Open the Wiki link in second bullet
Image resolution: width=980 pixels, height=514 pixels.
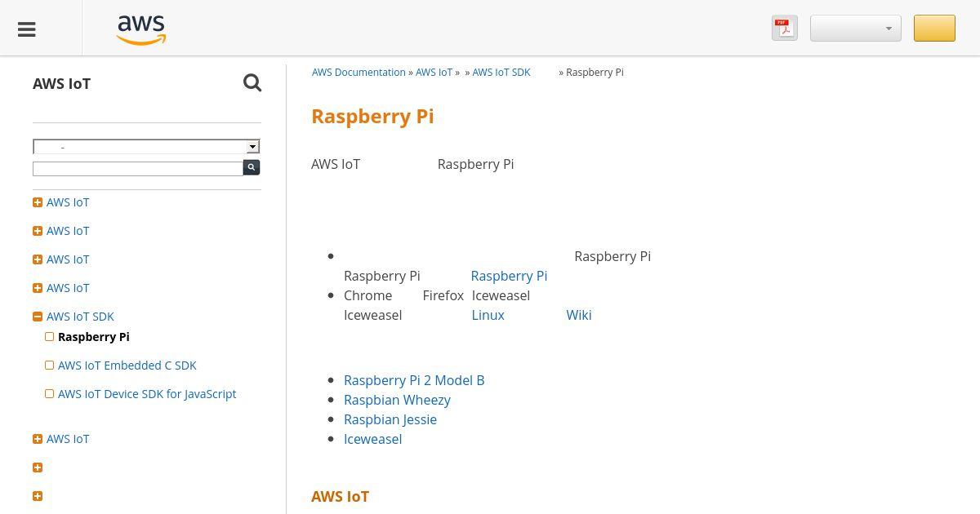pos(579,315)
